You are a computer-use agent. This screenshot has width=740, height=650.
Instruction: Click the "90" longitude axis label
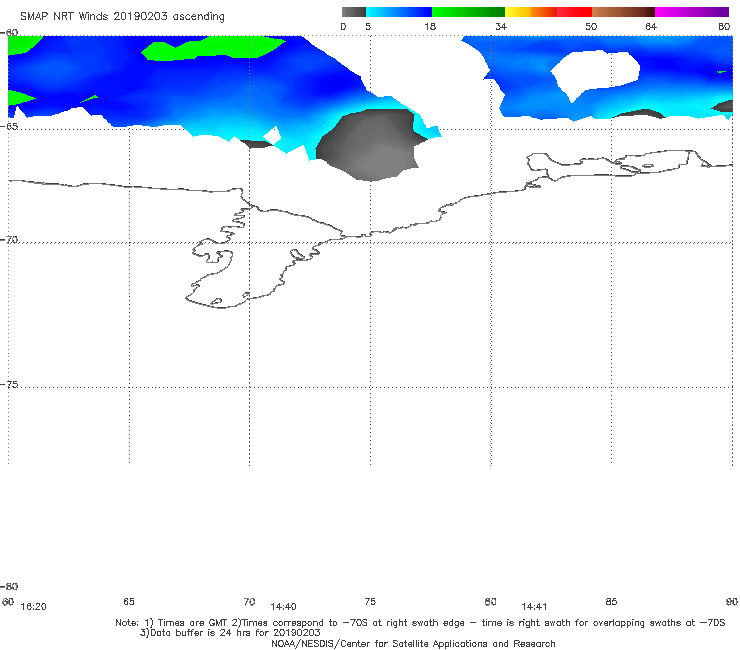[732, 601]
